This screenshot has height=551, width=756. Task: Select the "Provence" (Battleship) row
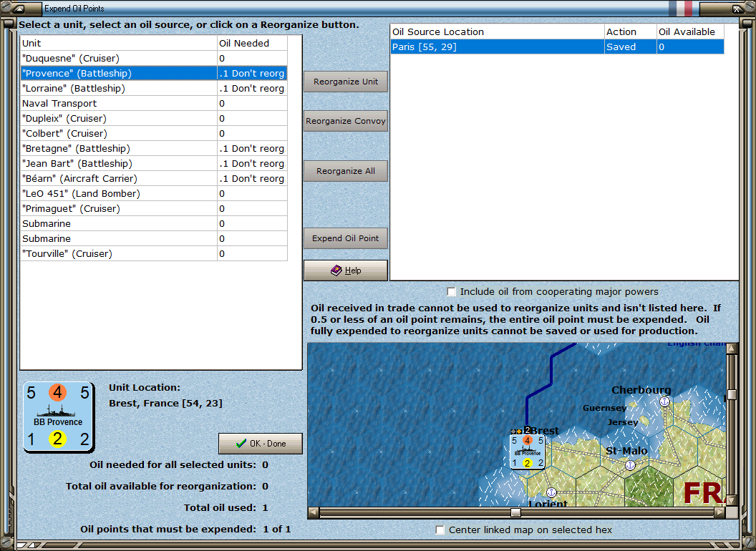(154, 73)
